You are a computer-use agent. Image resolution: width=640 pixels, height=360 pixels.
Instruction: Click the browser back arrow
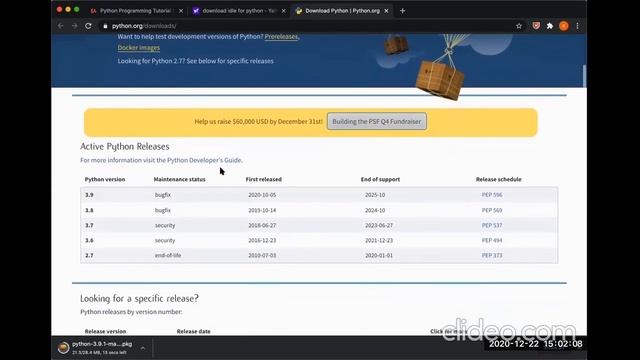tap(61, 26)
